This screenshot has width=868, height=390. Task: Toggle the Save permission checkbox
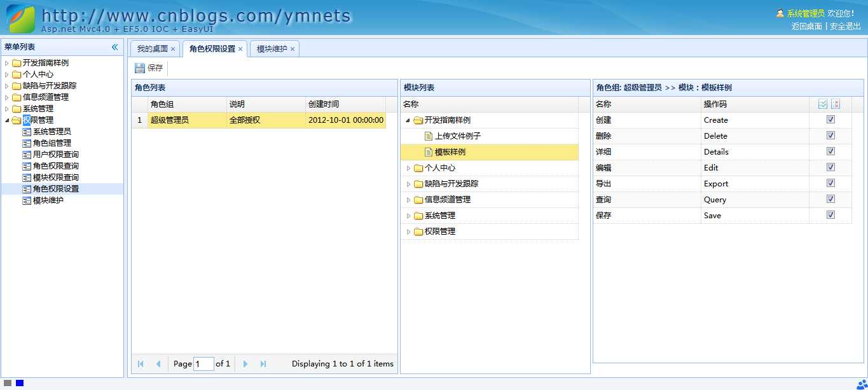[x=830, y=214]
